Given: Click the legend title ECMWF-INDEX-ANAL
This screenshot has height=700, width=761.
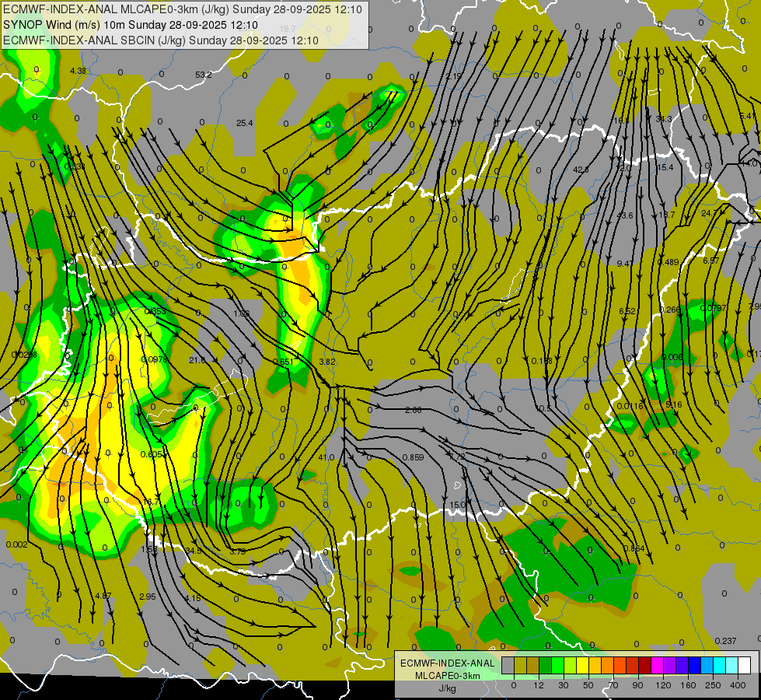Looking at the screenshot, I should (x=448, y=663).
